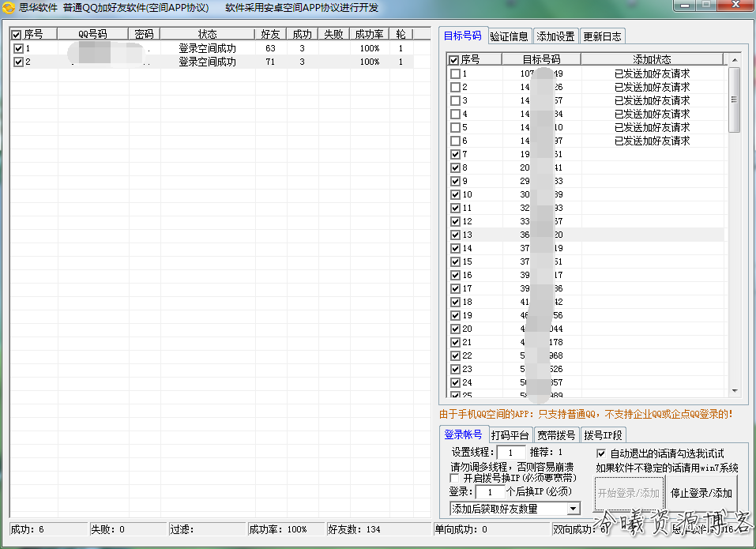756x549 pixels.
Task: Click the 成功 column header
Action: (x=303, y=34)
